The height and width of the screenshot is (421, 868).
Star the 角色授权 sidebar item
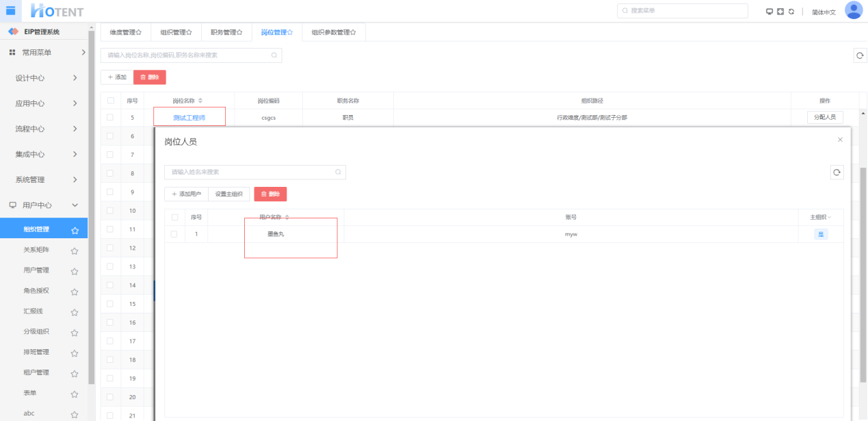(75, 292)
